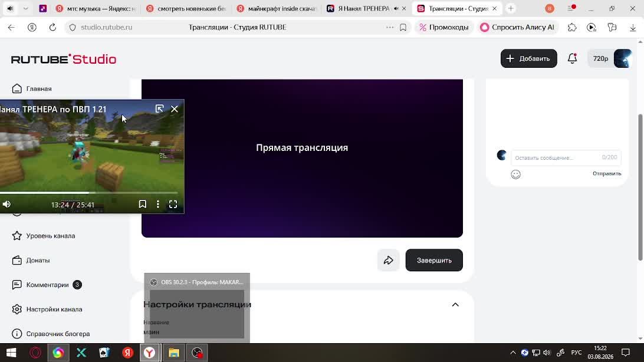Open Настройки канала in the sidebar
Image resolution: width=644 pixels, height=362 pixels.
(x=54, y=310)
